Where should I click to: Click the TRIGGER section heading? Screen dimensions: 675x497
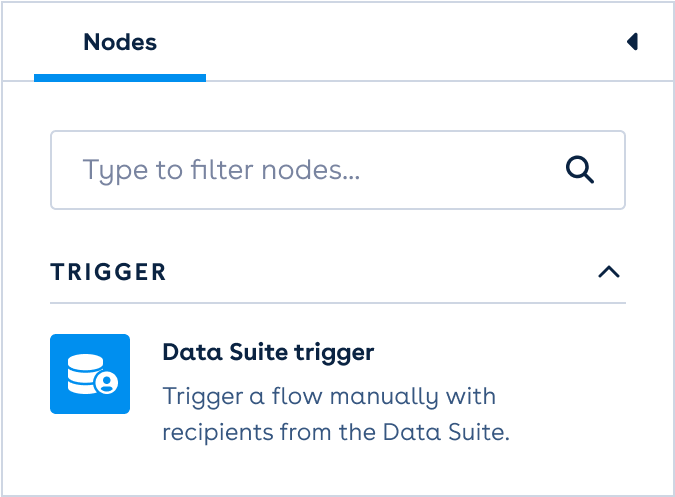[x=108, y=272]
